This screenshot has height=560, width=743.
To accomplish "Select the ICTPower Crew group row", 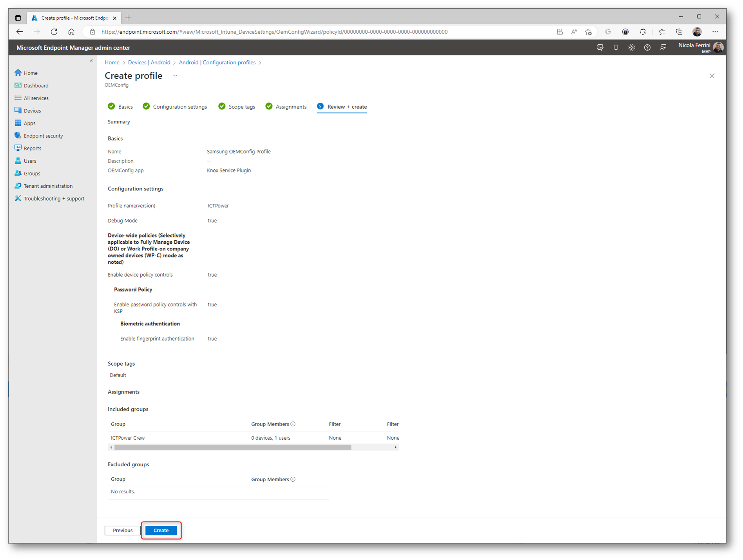I will (253, 438).
